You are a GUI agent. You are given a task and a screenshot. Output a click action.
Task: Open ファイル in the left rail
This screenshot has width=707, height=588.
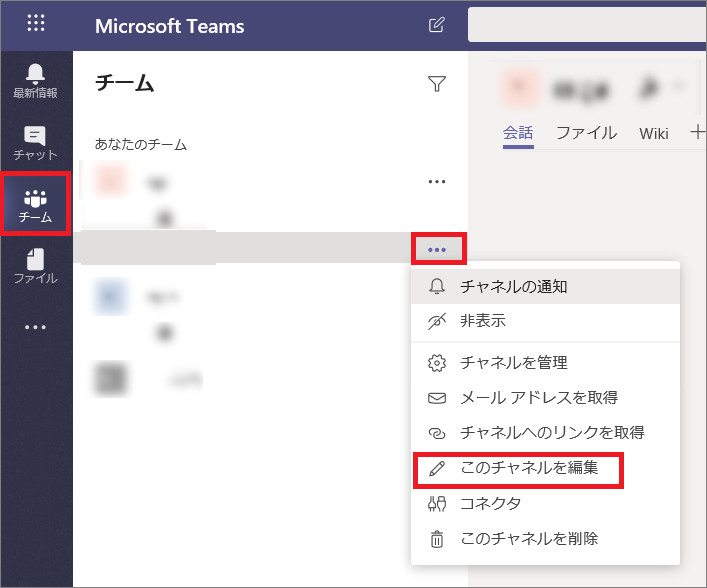click(x=35, y=266)
